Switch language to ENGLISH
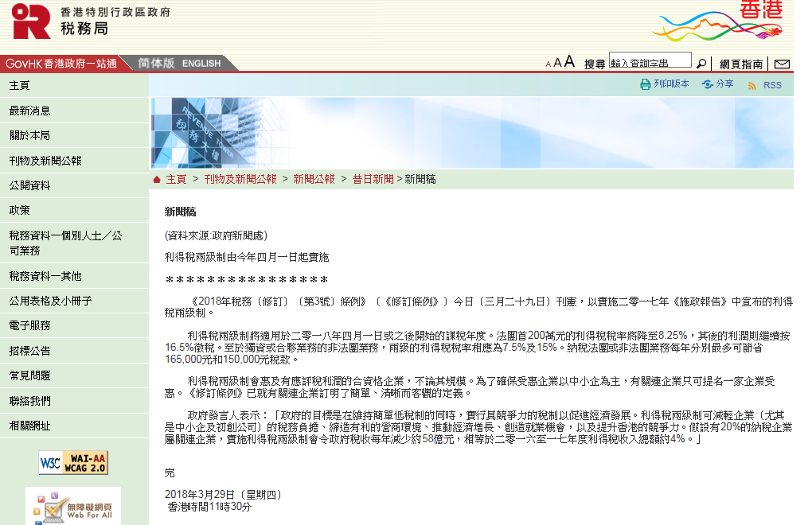This screenshot has width=812, height=525. [x=201, y=64]
